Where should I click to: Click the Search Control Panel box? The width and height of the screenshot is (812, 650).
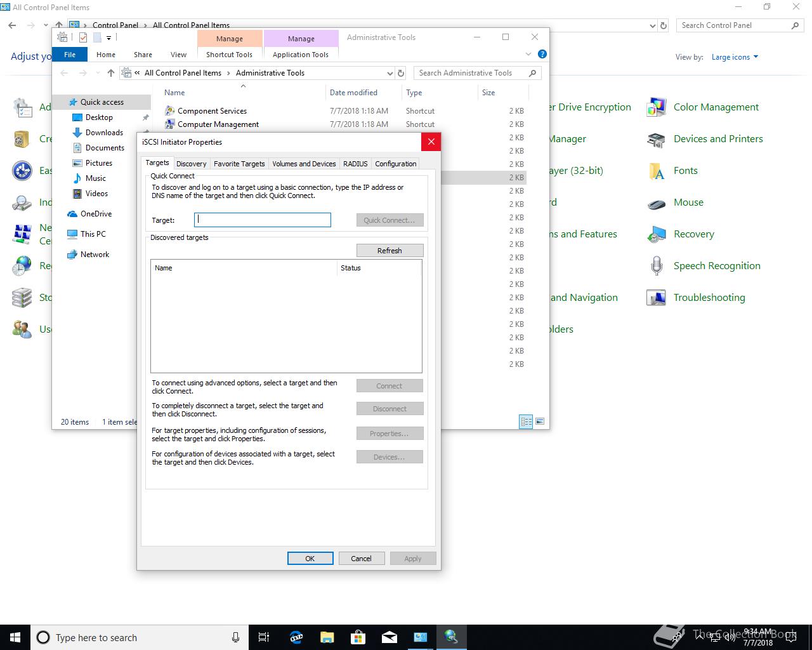[740, 25]
